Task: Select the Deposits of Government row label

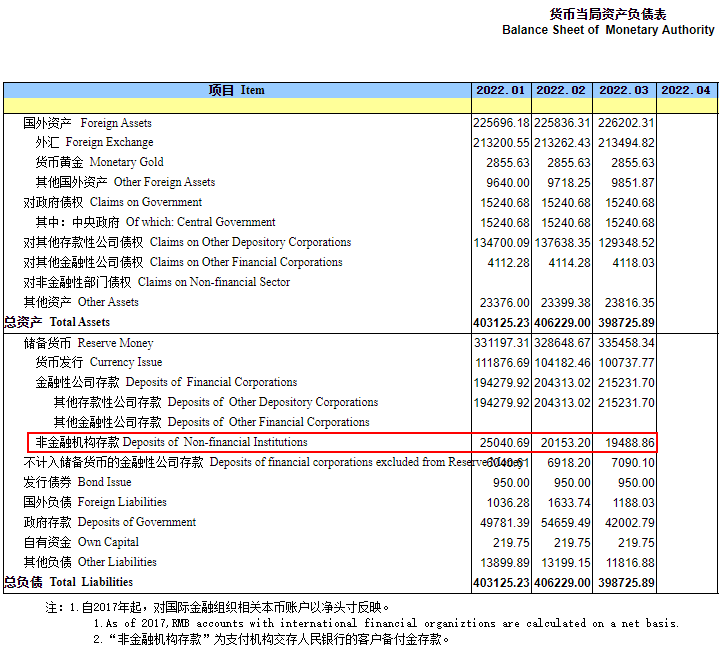Action: [110, 522]
